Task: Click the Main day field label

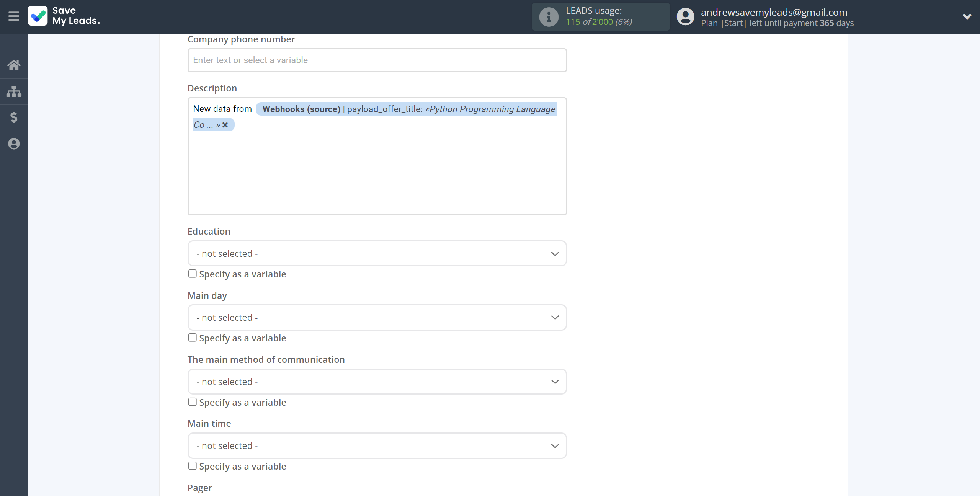Action: click(x=207, y=296)
